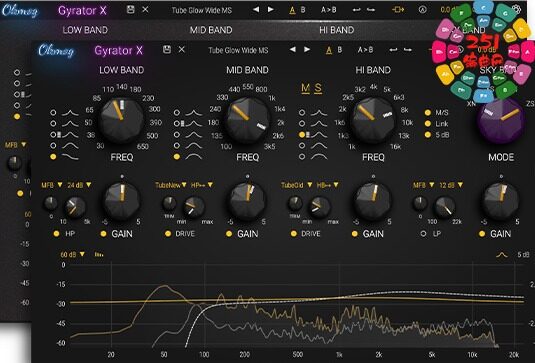Open the TubeOld type dropdown
535x363 pixels.
tap(297, 185)
